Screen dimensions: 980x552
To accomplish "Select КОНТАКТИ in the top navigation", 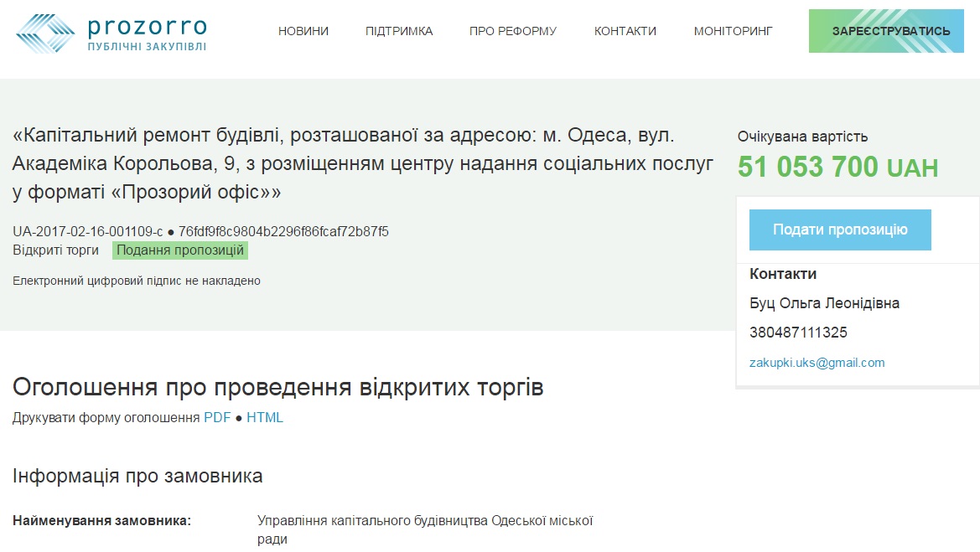I will pyautogui.click(x=625, y=31).
